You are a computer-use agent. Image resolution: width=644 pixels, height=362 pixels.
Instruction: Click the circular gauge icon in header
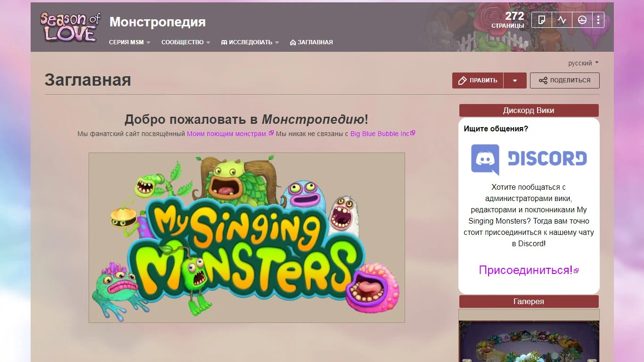click(x=582, y=20)
